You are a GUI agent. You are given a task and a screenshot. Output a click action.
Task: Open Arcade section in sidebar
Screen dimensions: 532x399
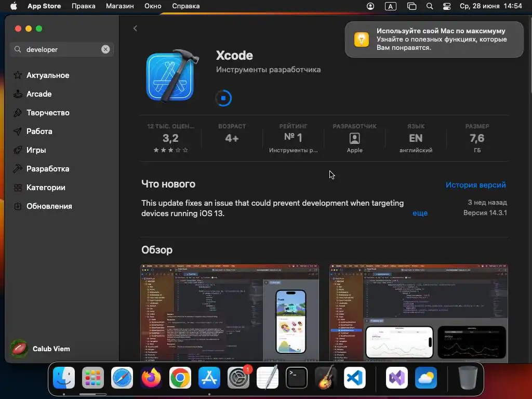[x=39, y=94]
